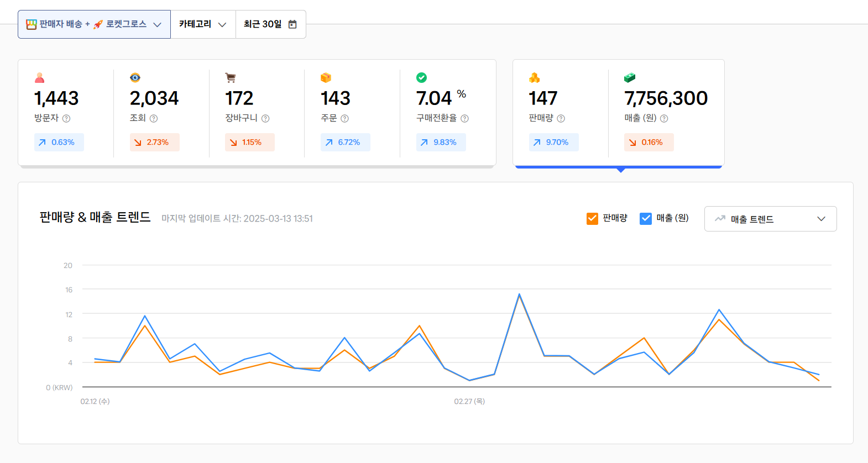Viewport: 868px width, 463px height.
Task: Click the store icon beside 판매자 배송
Action: point(32,24)
